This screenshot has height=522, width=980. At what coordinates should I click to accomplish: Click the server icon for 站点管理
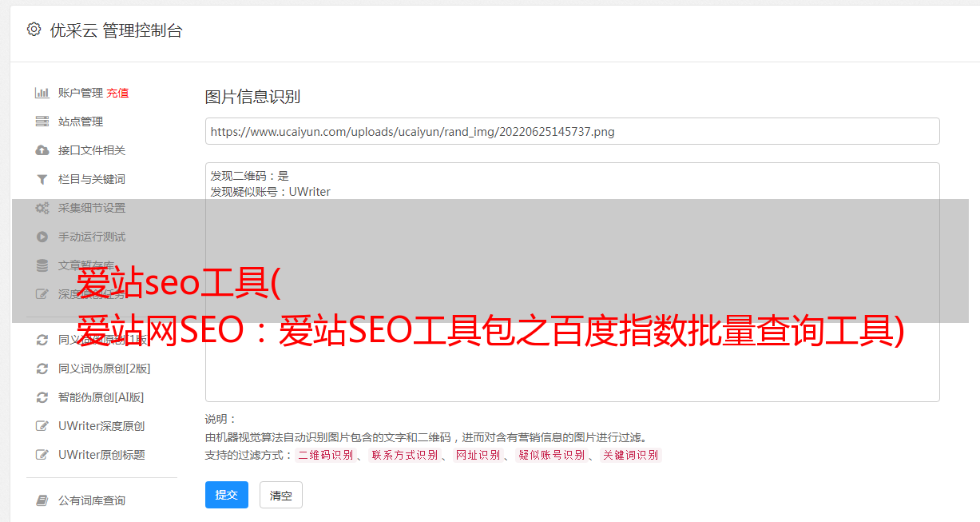[42, 122]
